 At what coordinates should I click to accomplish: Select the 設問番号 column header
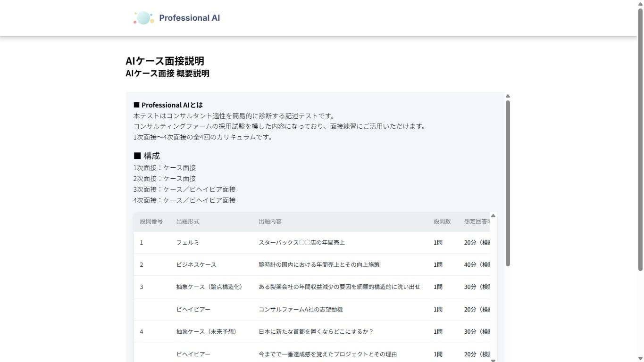[x=151, y=222]
